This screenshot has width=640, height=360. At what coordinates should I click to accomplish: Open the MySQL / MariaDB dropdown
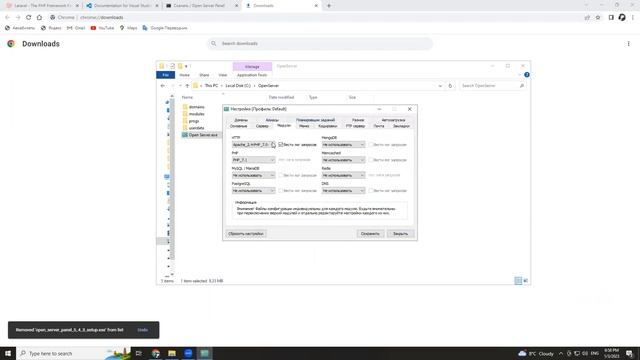point(253,175)
